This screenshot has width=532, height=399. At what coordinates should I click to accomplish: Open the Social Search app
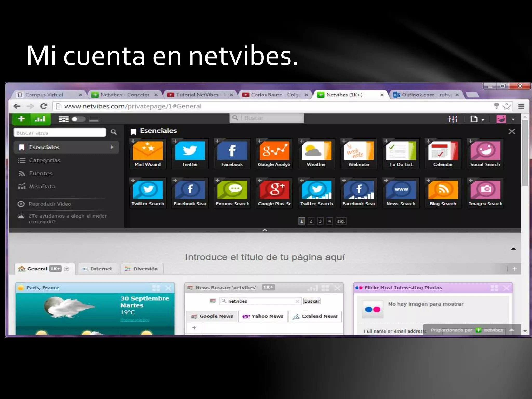click(x=485, y=154)
